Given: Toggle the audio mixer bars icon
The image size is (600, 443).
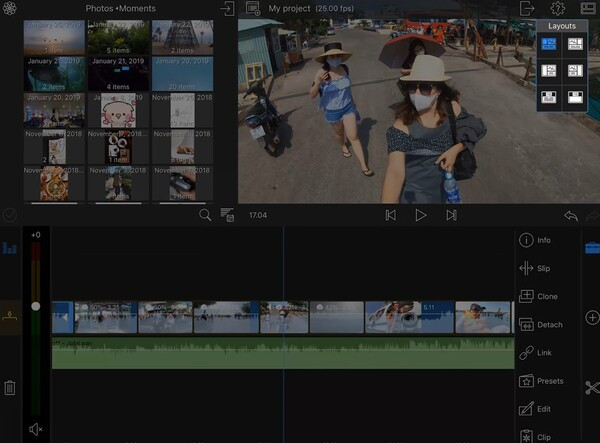Looking at the screenshot, I should 10,248.
